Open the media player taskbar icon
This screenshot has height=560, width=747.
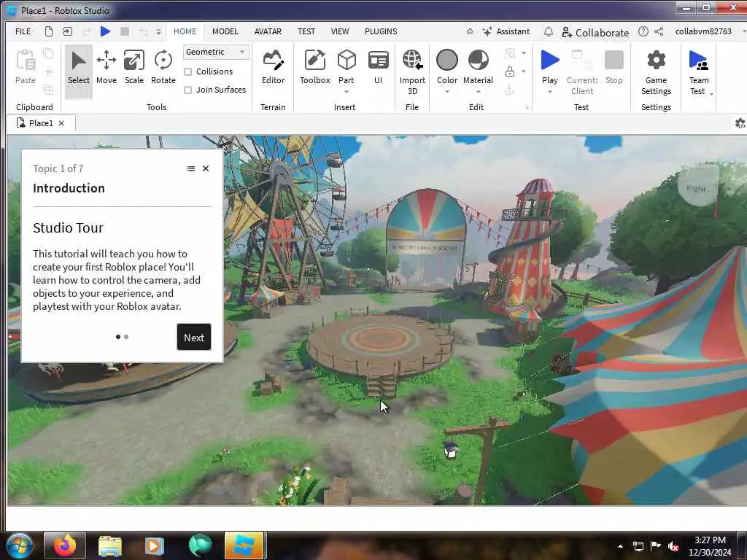pyautogui.click(x=154, y=545)
